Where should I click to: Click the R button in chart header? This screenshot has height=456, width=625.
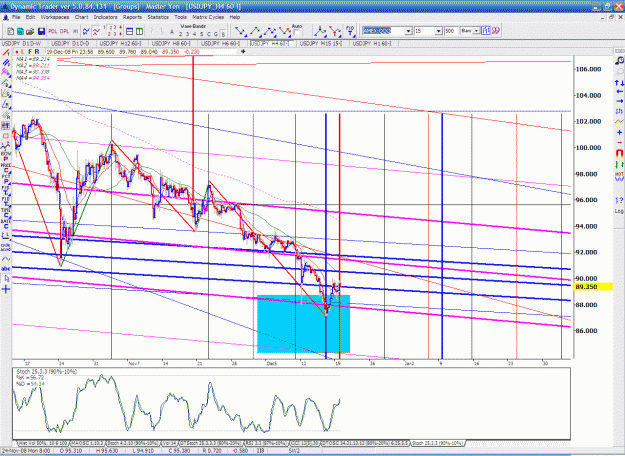click(37, 52)
